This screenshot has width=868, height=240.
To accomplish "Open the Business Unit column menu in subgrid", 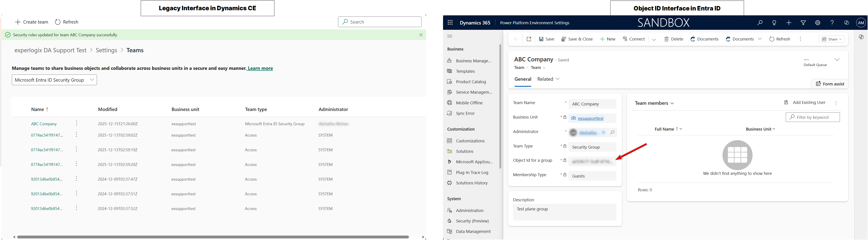I will pyautogui.click(x=760, y=129).
